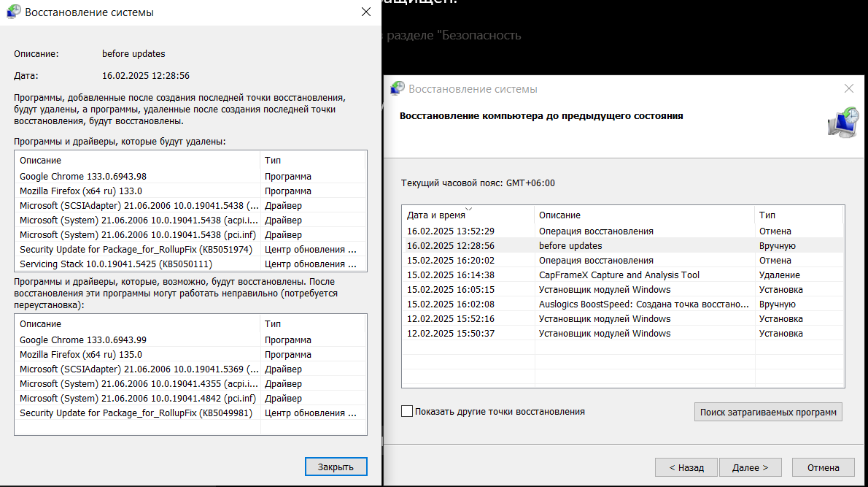Screen dimensions: 868x487
Task: Click 'Поиск затрагиваемых программ' button
Action: click(768, 412)
